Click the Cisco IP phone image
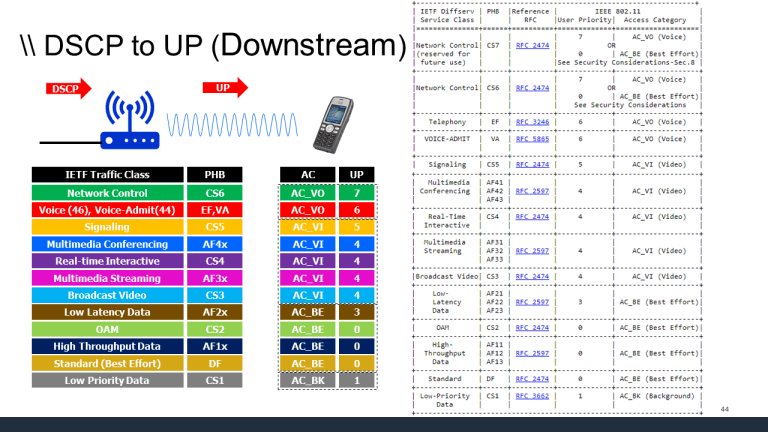Screen dimensions: 768x432 (x=333, y=124)
